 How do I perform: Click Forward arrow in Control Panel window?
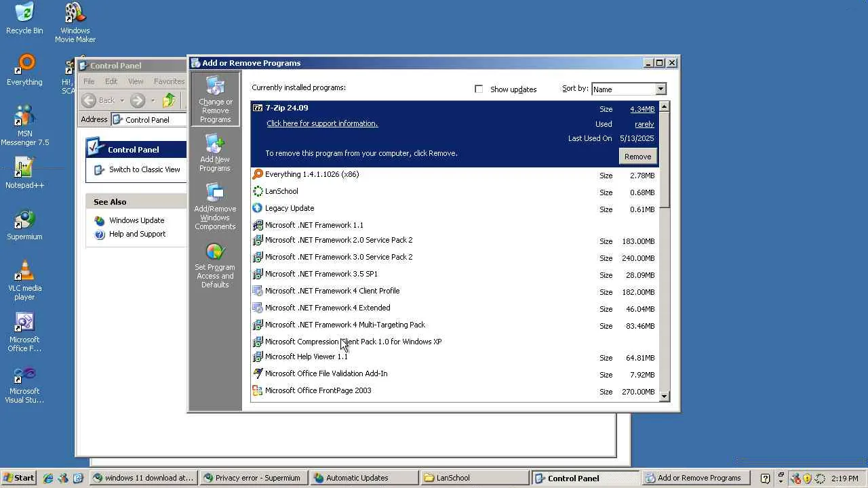138,100
